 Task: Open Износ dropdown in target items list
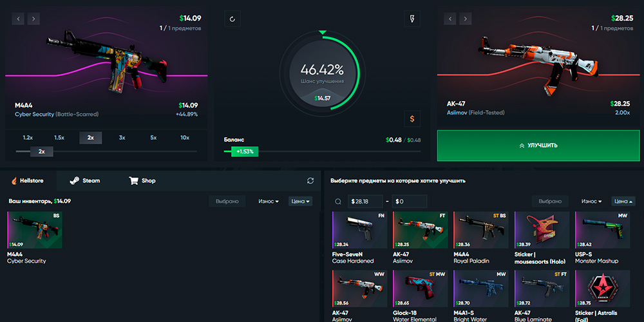coord(591,201)
